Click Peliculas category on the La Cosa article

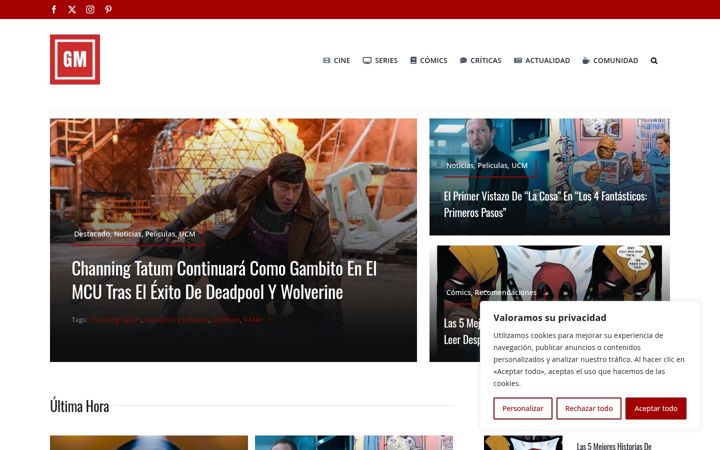492,165
